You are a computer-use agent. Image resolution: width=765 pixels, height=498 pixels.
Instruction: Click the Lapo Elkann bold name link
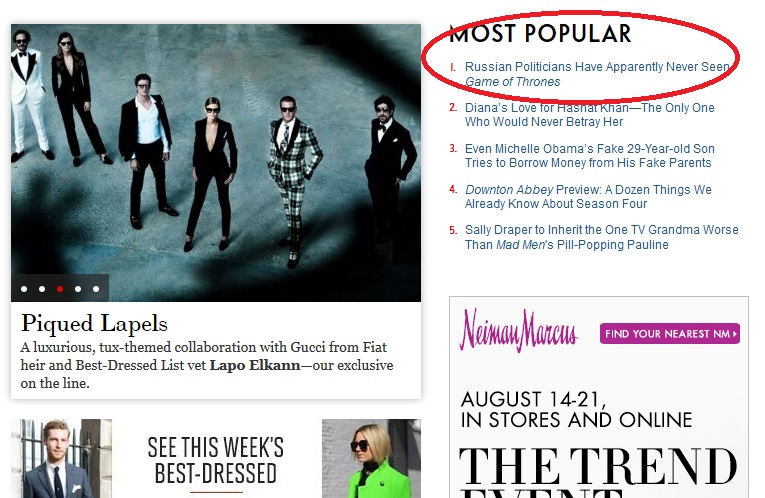[x=255, y=365]
